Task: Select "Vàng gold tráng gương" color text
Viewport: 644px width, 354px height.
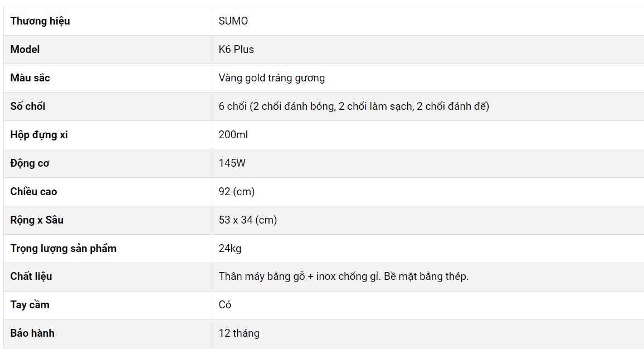Action: pyautogui.click(x=271, y=78)
